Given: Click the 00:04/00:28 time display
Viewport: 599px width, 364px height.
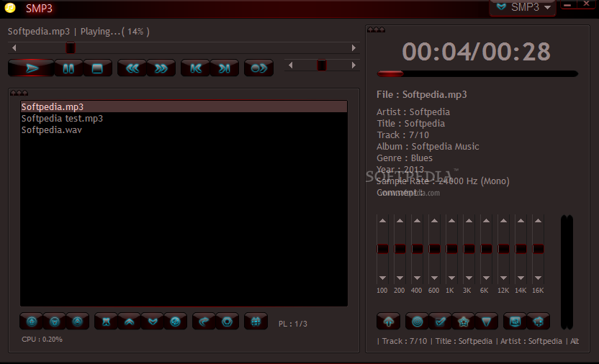Looking at the screenshot, I should pyautogui.click(x=477, y=52).
